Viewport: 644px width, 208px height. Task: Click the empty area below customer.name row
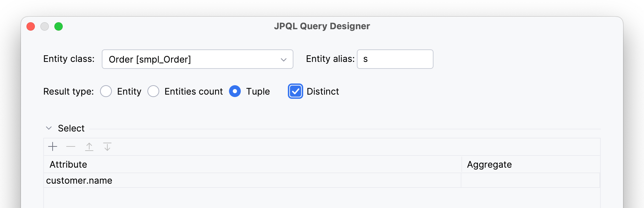click(322, 198)
